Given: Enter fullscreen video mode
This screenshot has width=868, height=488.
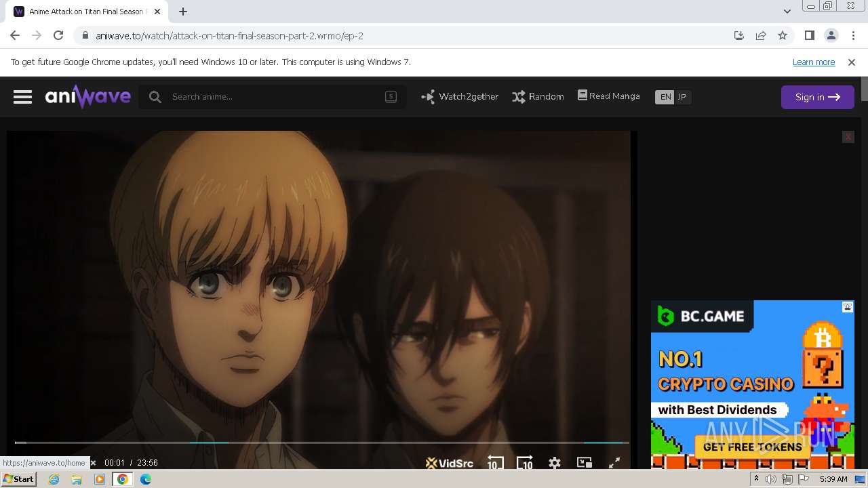Looking at the screenshot, I should [x=614, y=463].
